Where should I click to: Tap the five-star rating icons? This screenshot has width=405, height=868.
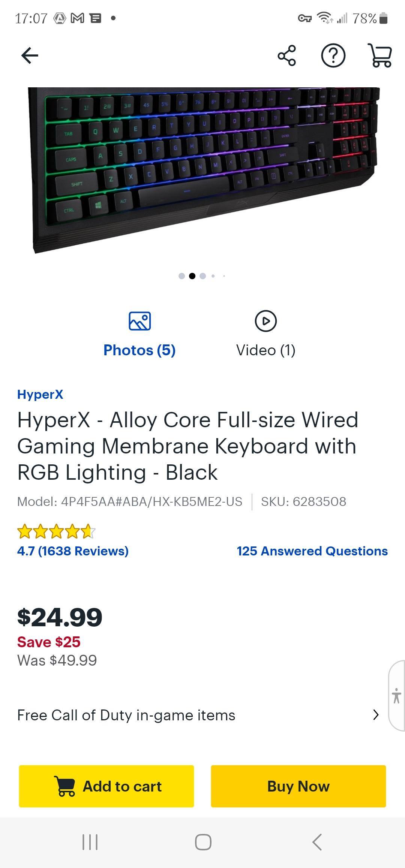tap(56, 531)
